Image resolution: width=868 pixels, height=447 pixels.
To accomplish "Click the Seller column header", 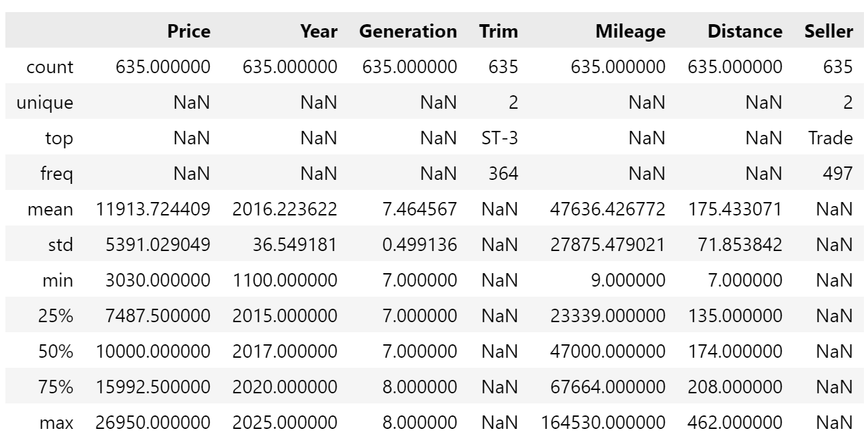I will point(829,31).
